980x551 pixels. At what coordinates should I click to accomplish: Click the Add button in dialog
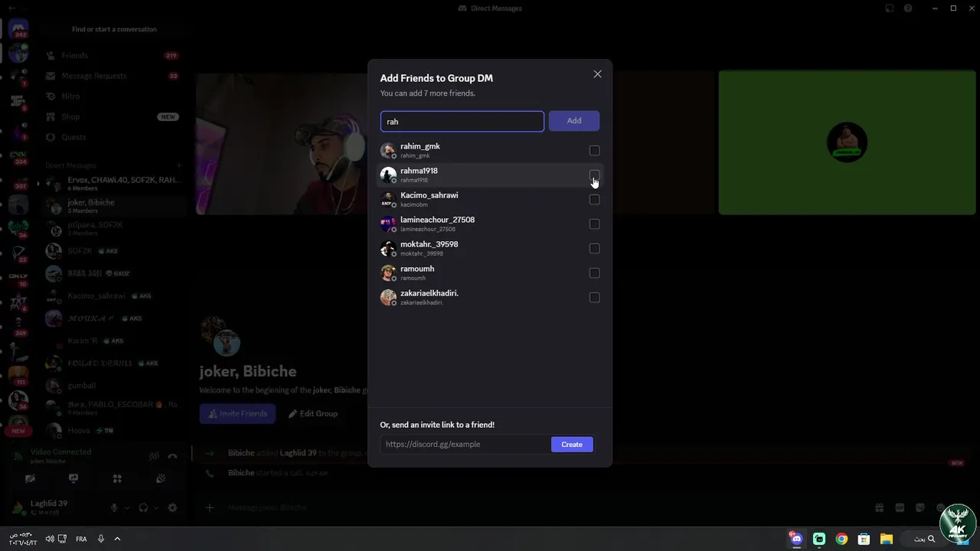pyautogui.click(x=574, y=121)
